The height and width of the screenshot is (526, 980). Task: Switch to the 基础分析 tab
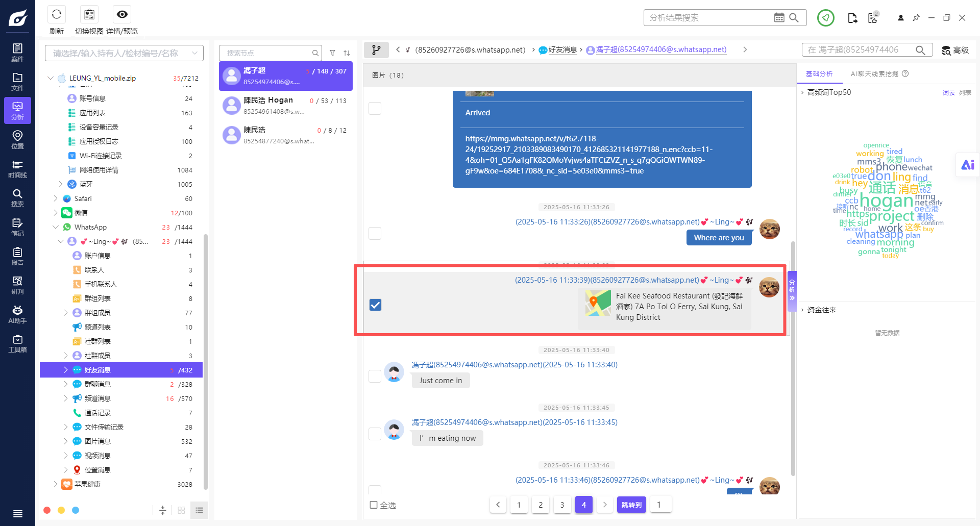(819, 74)
